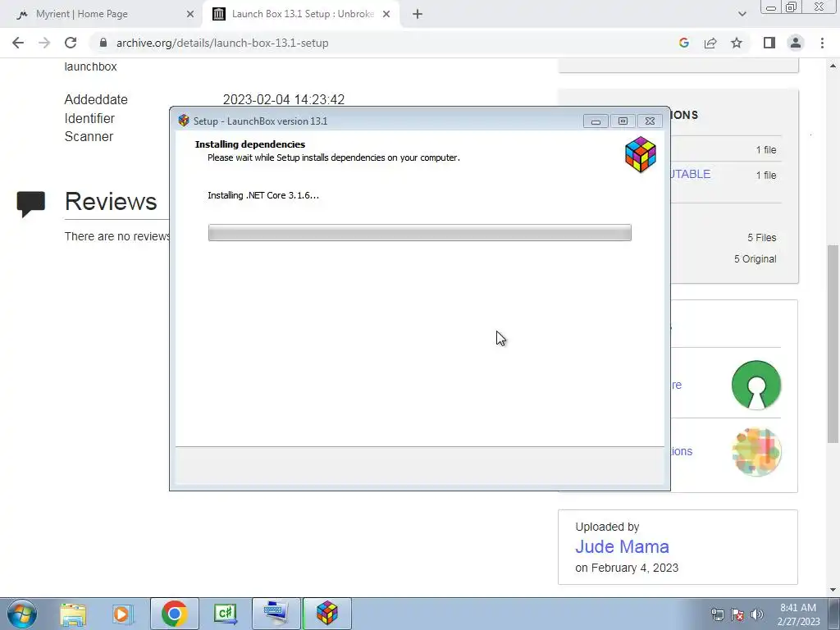Click the network tray icon

coord(717,614)
